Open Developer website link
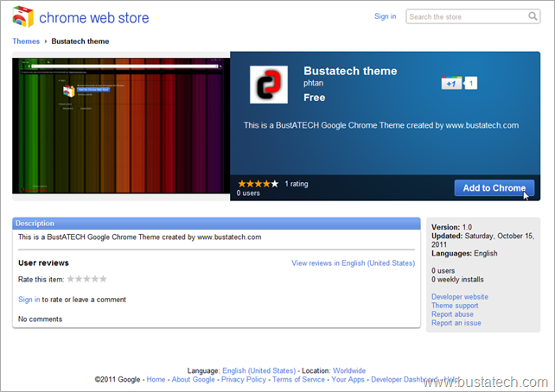 pos(459,297)
